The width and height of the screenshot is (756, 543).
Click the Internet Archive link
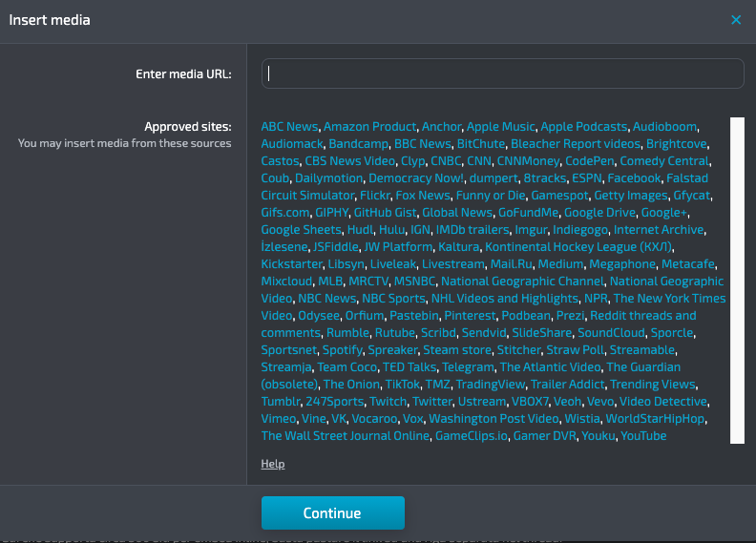(659, 230)
